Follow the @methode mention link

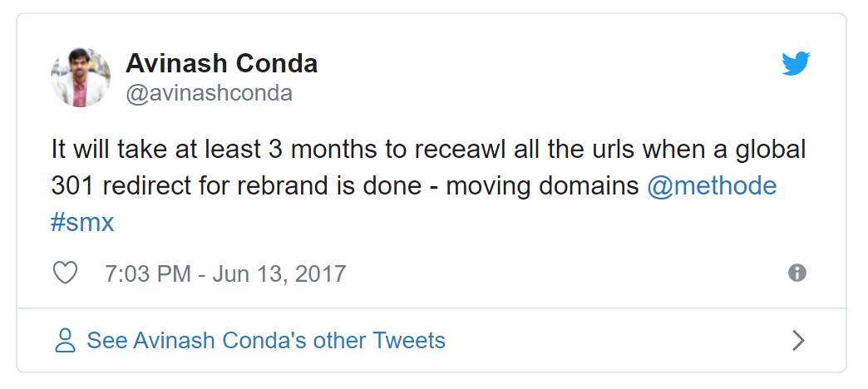[712, 186]
